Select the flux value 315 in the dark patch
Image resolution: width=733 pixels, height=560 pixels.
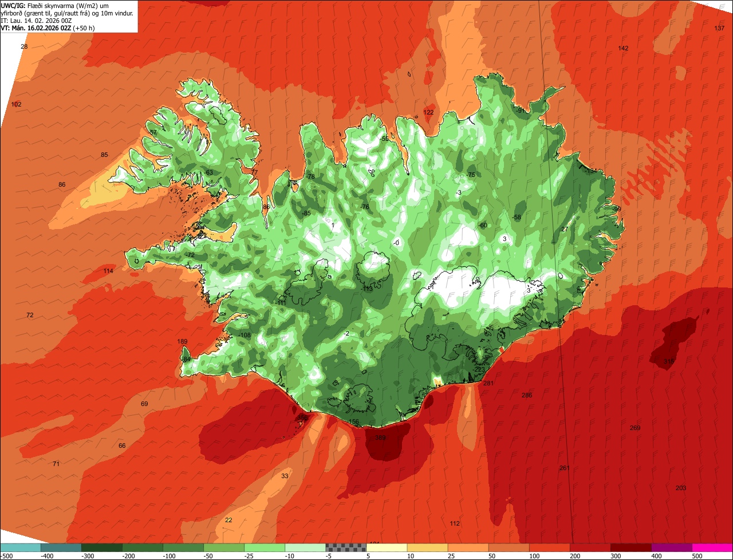[669, 361]
